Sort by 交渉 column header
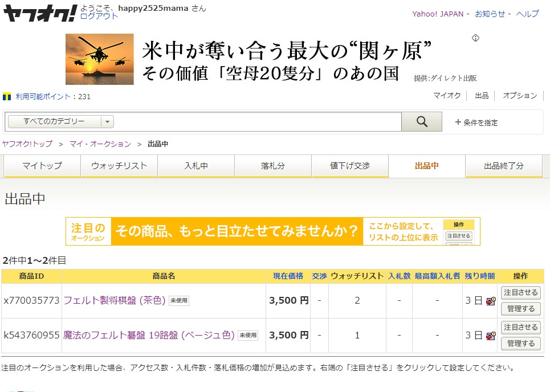Image resolution: width=550 pixels, height=392 pixels. point(319,276)
